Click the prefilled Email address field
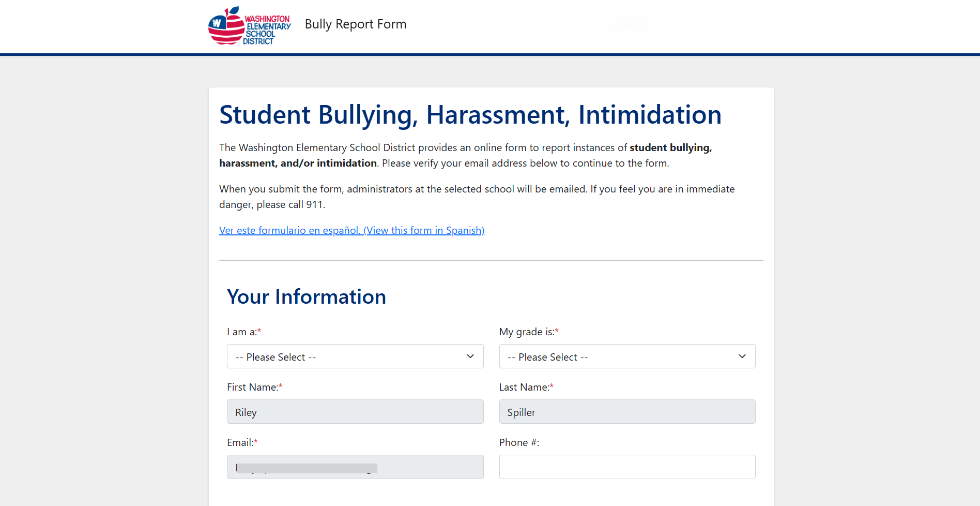Viewport: 980px width, 506px height. pos(355,467)
